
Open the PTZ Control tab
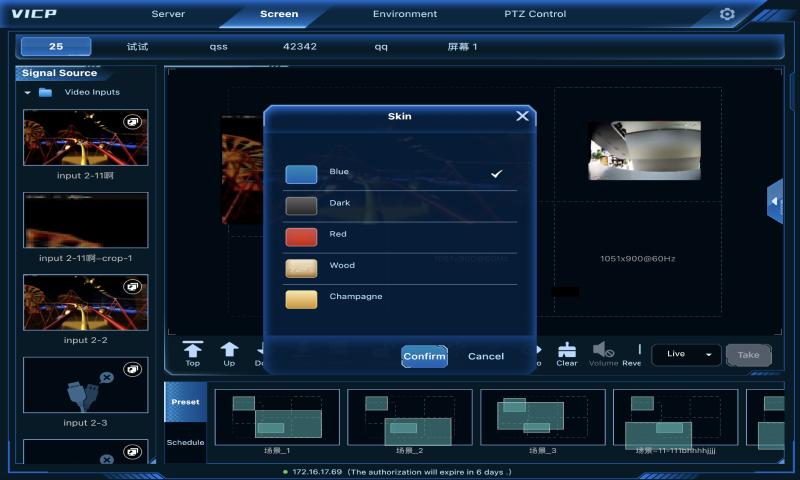pyautogui.click(x=535, y=14)
